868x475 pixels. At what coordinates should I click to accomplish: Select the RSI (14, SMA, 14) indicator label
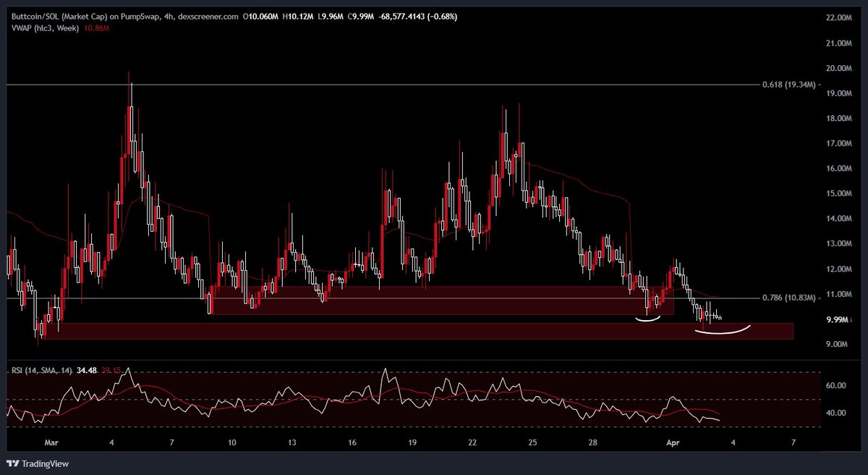point(41,370)
